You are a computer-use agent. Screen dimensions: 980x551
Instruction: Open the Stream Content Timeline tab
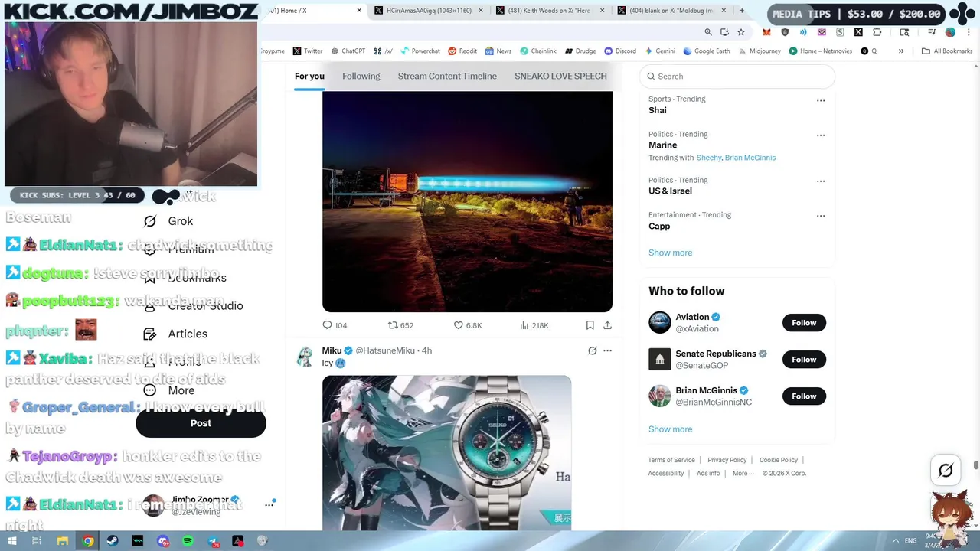tap(447, 76)
